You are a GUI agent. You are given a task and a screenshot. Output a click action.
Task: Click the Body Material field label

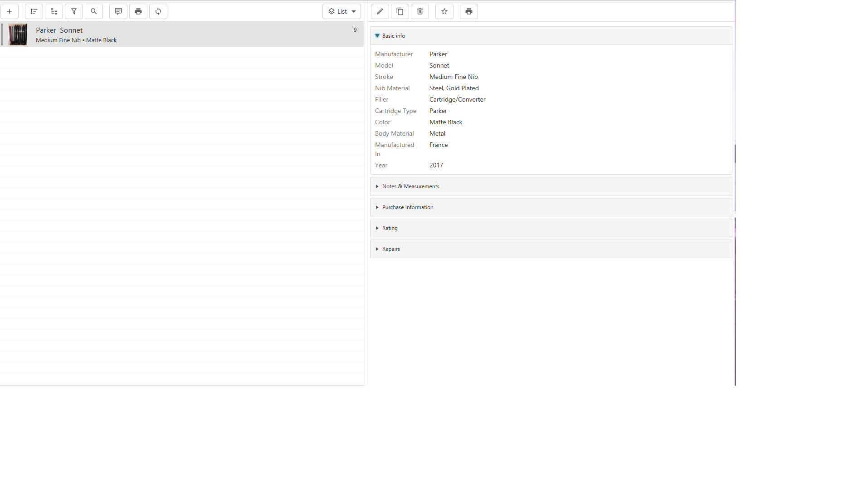click(394, 133)
